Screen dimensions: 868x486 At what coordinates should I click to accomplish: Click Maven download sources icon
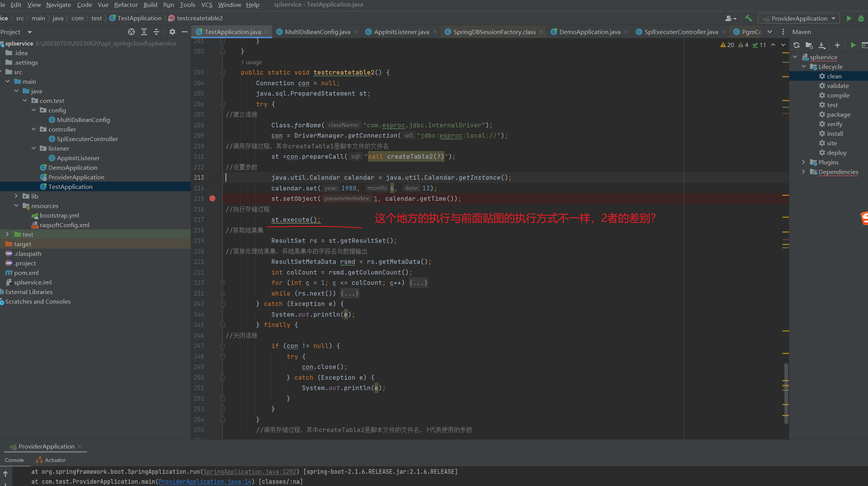click(x=822, y=45)
